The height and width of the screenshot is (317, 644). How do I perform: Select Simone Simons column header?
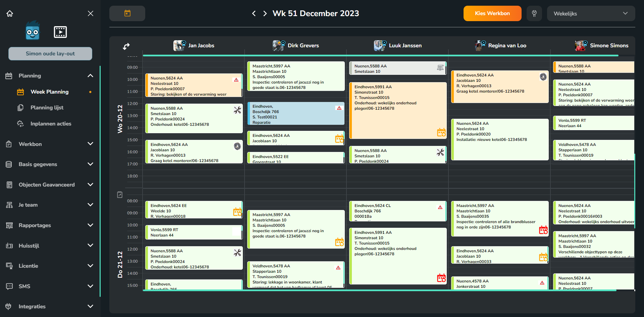601,46
